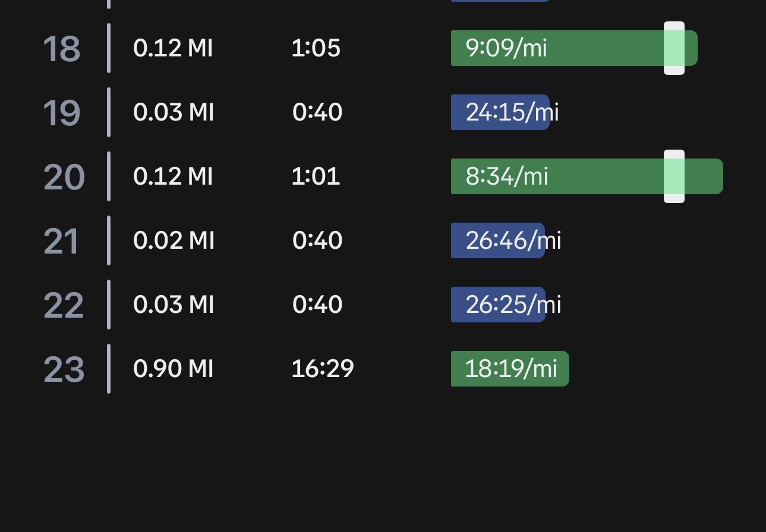
Task: Click lap number 20
Action: click(x=64, y=177)
